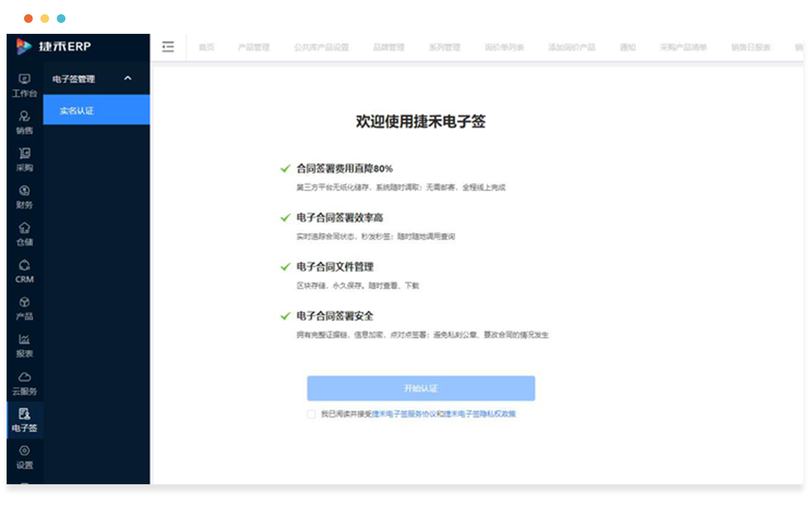Open the CRM module icon
The height and width of the screenshot is (505, 812).
click(x=25, y=272)
